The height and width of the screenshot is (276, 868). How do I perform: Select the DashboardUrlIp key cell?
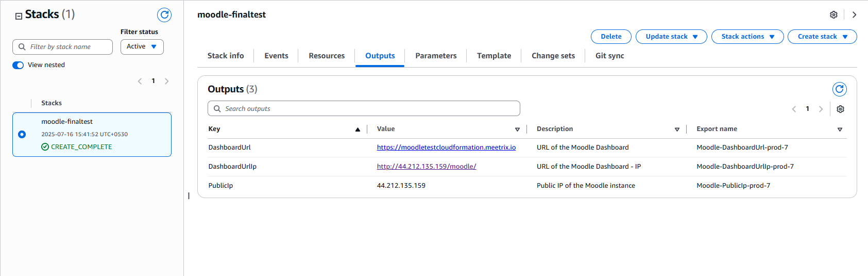pos(232,167)
